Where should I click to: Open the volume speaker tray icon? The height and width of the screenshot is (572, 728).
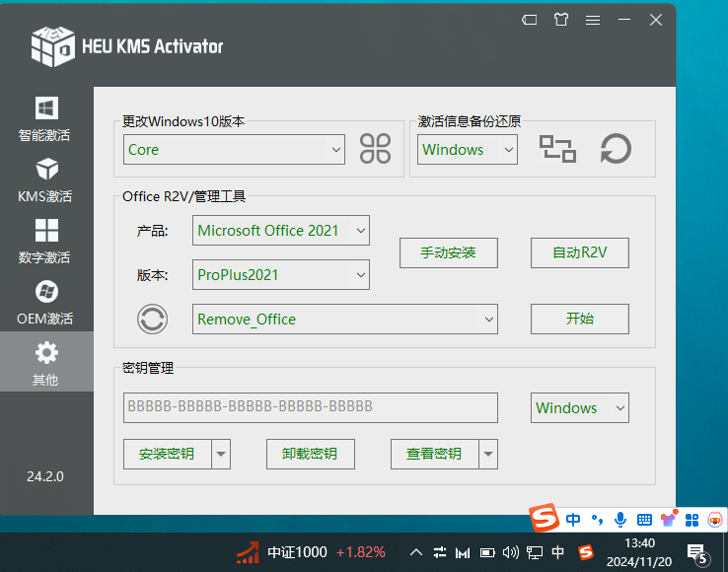click(x=511, y=552)
